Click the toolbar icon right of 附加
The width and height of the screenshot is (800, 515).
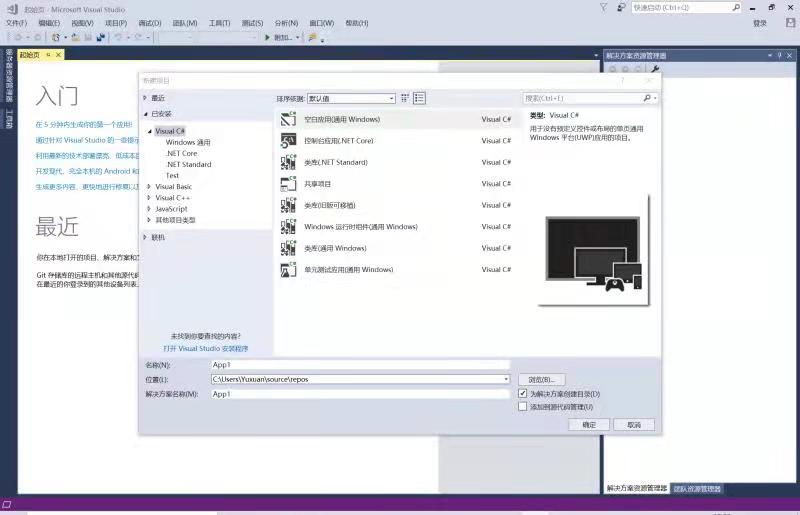click(x=312, y=37)
